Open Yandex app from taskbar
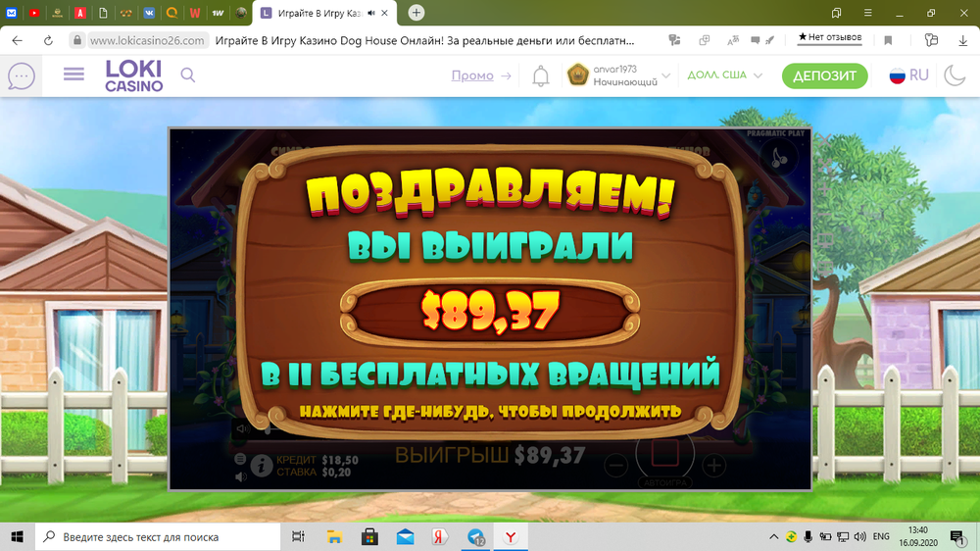 coord(441,536)
